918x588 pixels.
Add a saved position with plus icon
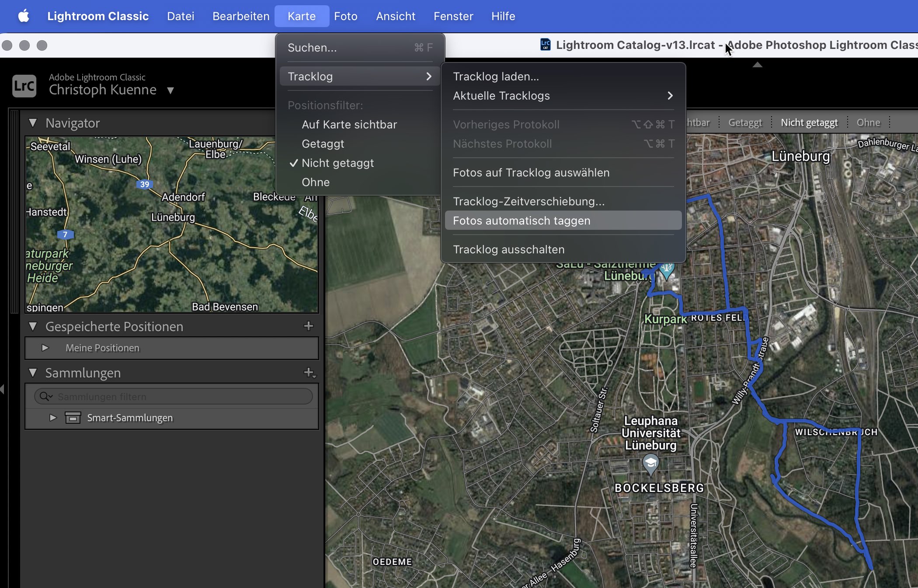309,326
